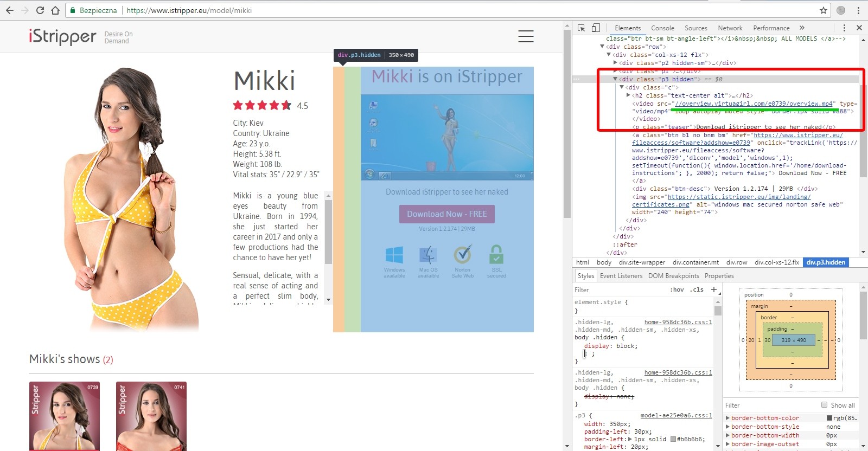Select the Properties sub-tab
Screen dimensions: 868x451
tap(719, 276)
